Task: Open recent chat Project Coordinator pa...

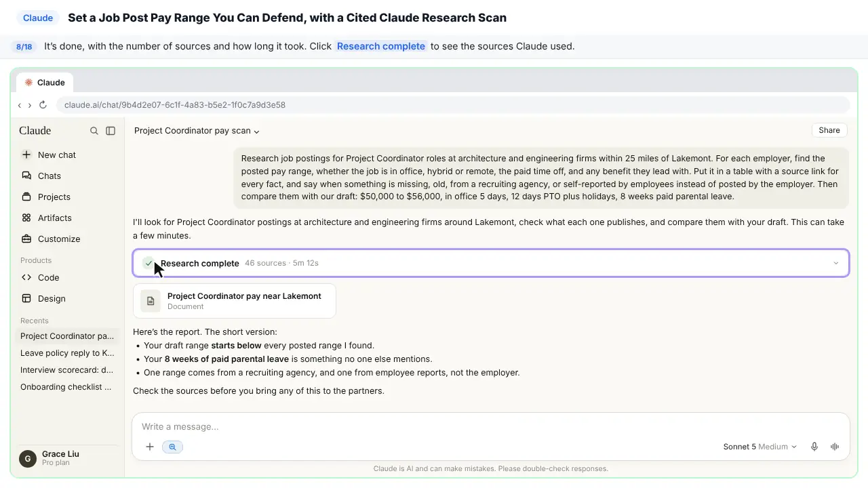Action: (67, 335)
